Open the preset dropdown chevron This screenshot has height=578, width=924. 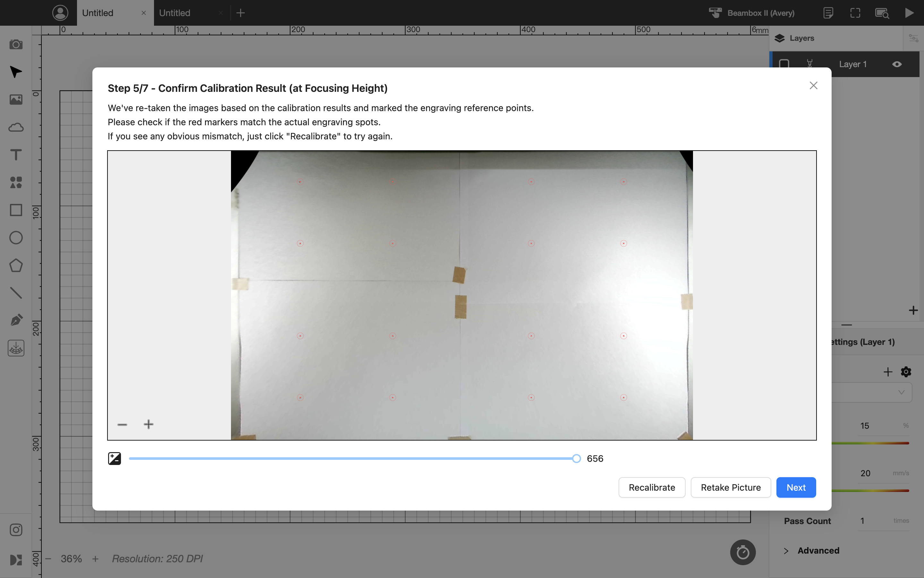tap(902, 392)
